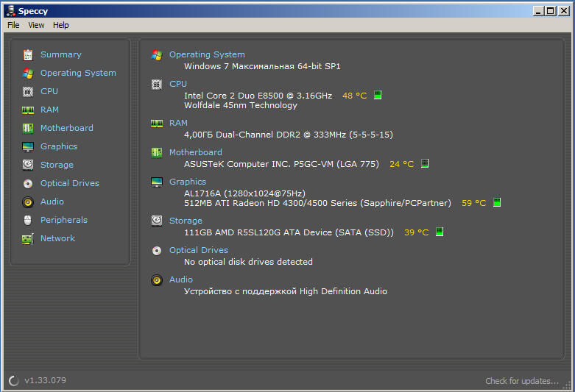Open the Help menu
The width and height of the screenshot is (575, 392).
click(x=61, y=25)
